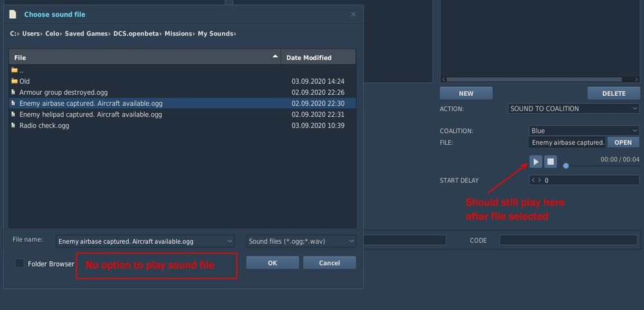Confirm selection with OK button
644x310 pixels.
[x=272, y=263]
